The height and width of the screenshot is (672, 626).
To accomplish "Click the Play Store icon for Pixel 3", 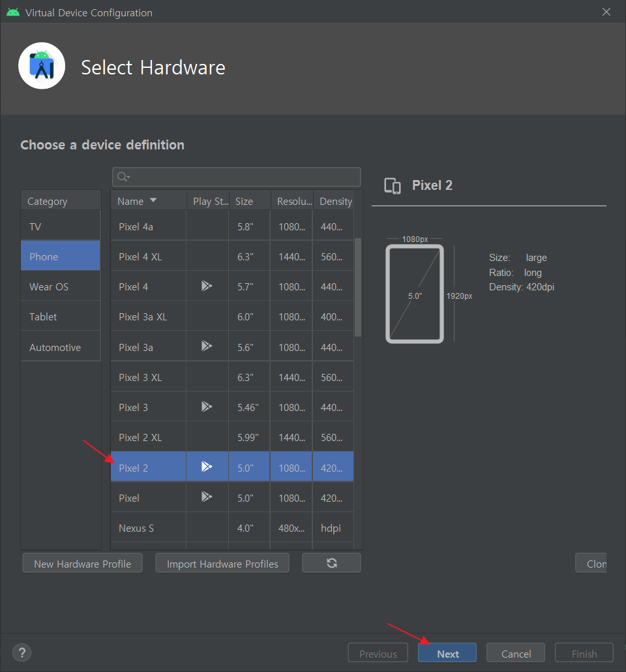I will point(207,406).
